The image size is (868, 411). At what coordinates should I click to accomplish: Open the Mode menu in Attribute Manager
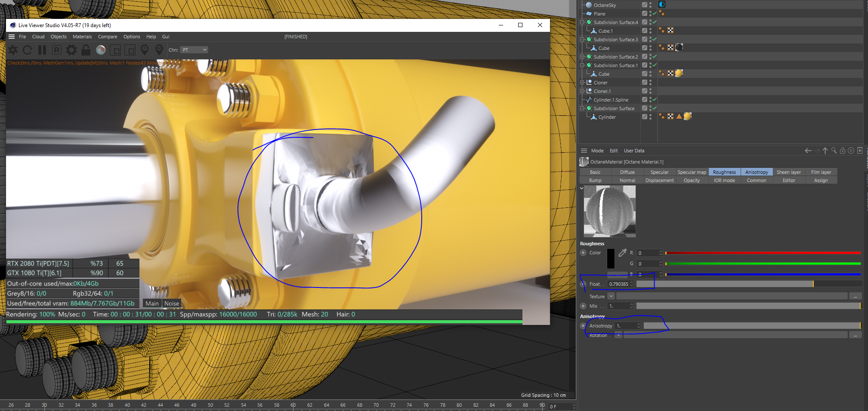click(x=597, y=151)
